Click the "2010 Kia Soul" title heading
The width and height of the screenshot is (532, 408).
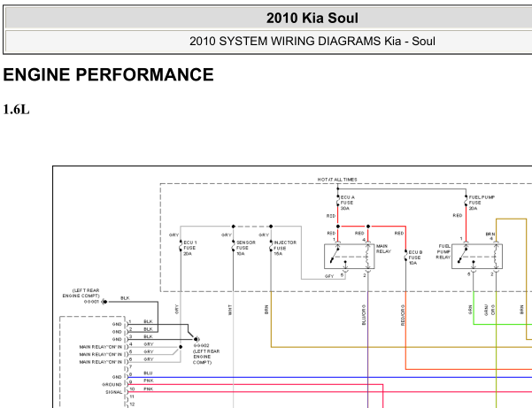coord(312,18)
